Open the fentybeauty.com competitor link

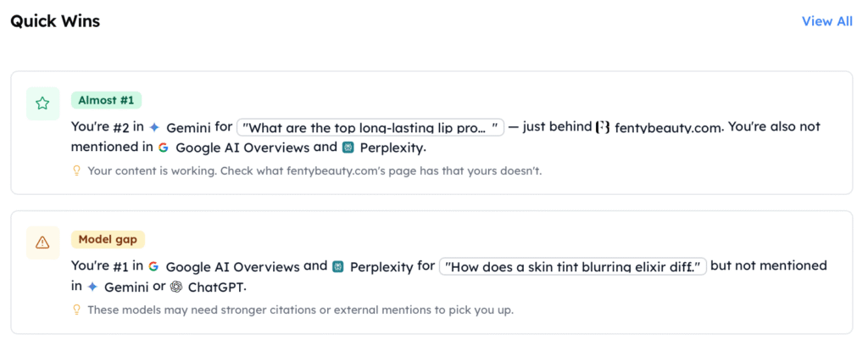pos(668,127)
